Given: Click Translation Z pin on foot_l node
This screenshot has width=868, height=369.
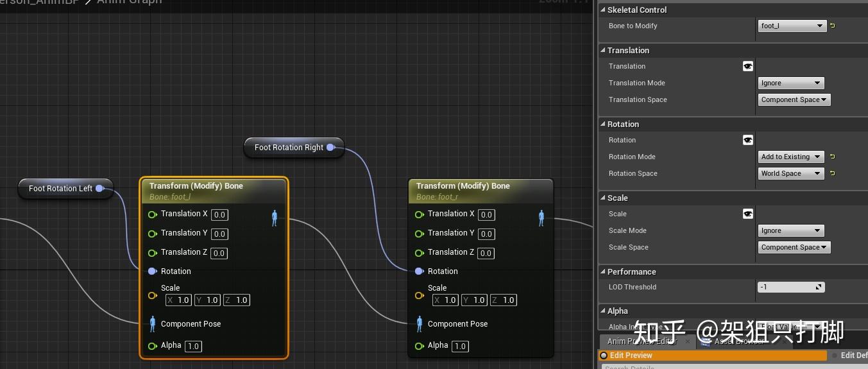Looking at the screenshot, I should click(152, 253).
